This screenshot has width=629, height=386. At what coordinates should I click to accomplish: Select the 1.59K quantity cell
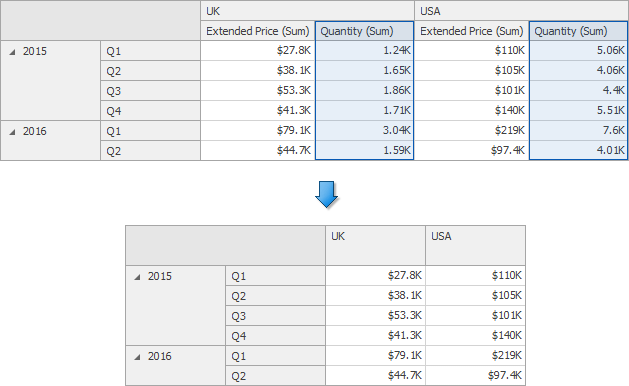pos(365,150)
